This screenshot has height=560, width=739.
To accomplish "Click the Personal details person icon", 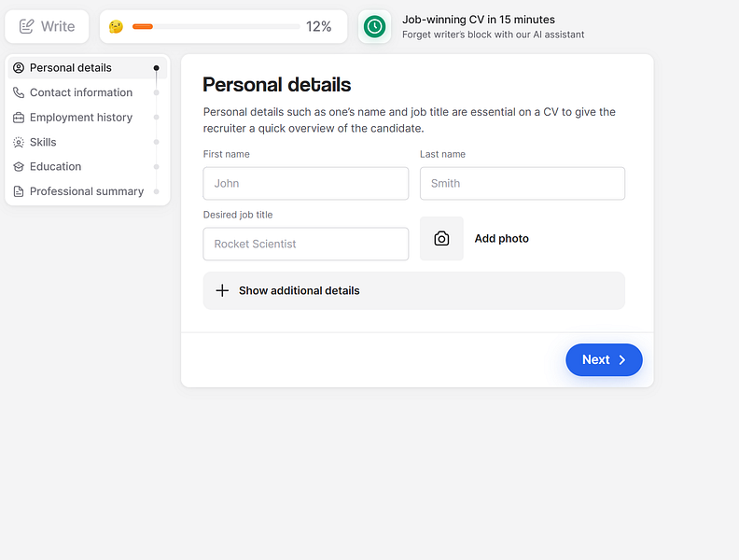I will point(19,68).
